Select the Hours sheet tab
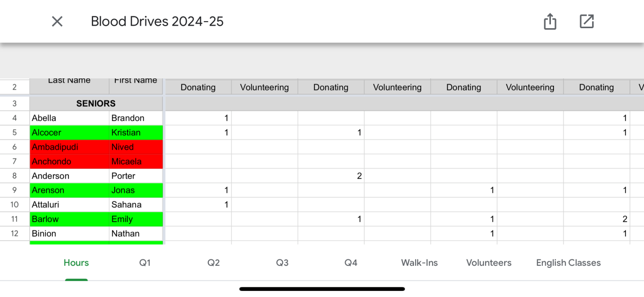Screen dimensions: 644x297 pyautogui.click(x=76, y=263)
